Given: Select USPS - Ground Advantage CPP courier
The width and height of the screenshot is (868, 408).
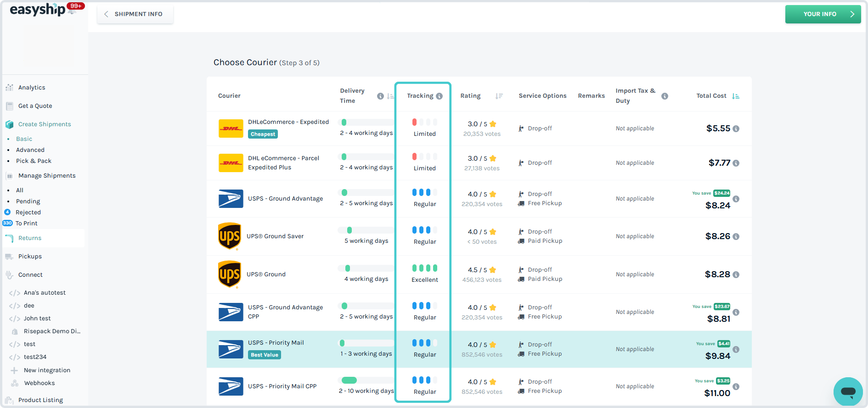Looking at the screenshot, I should pos(479,312).
